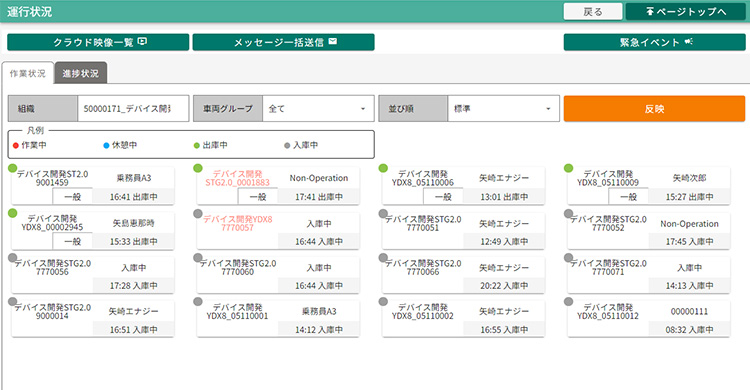The height and width of the screenshot is (390, 750).
Task: Select vehicle STG2.0 7770060
Action: (x=237, y=267)
